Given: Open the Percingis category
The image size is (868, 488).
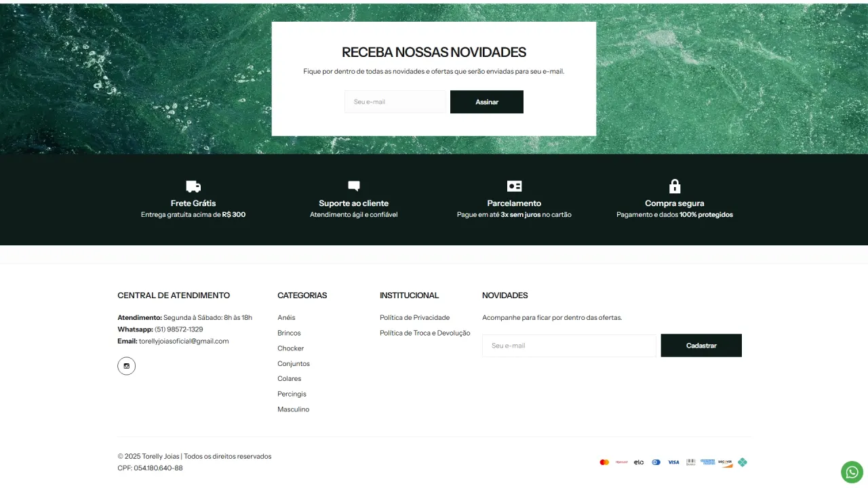Looking at the screenshot, I should [x=292, y=394].
